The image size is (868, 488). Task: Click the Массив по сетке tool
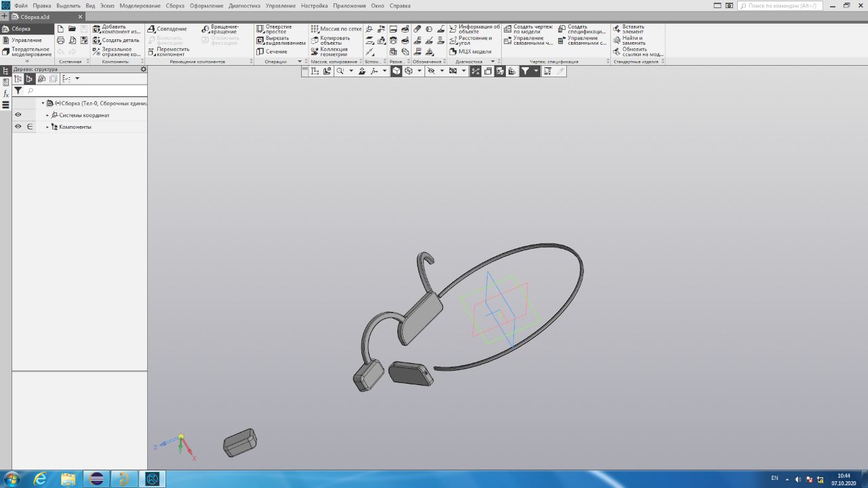point(336,29)
